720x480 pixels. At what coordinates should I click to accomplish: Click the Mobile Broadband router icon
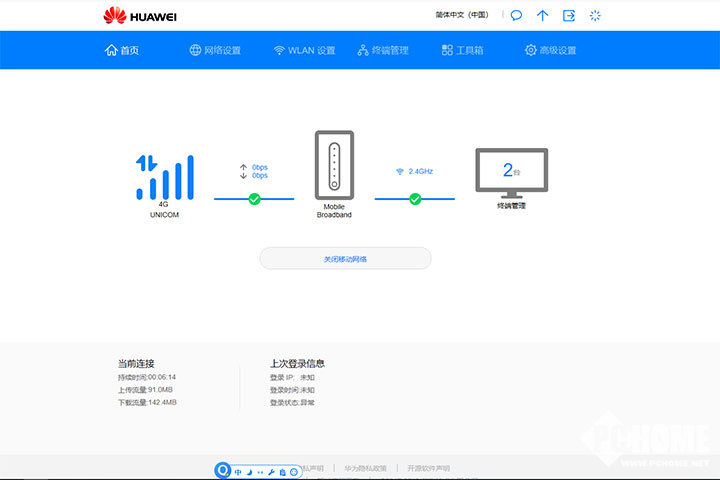(x=334, y=165)
